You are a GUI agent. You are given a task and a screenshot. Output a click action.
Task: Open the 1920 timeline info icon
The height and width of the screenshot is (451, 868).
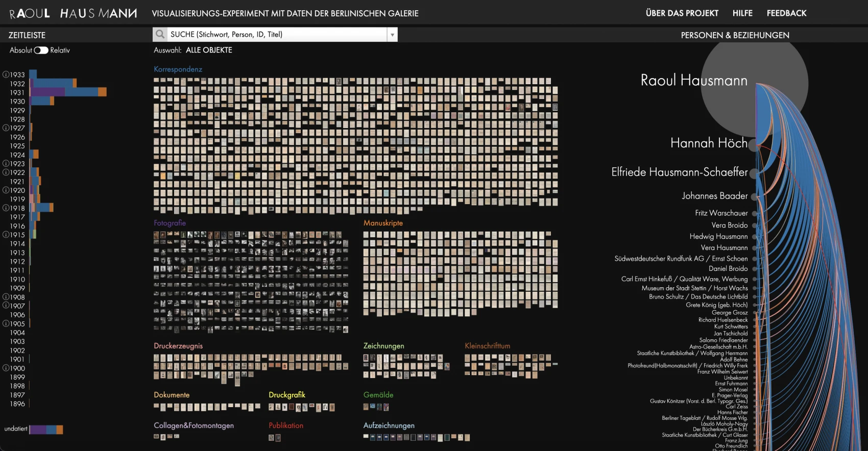[x=6, y=190]
